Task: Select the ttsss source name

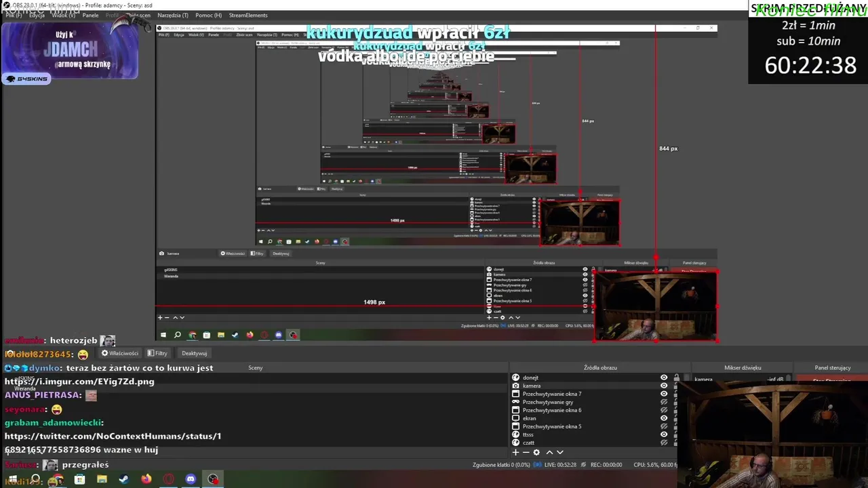Action: tap(528, 434)
